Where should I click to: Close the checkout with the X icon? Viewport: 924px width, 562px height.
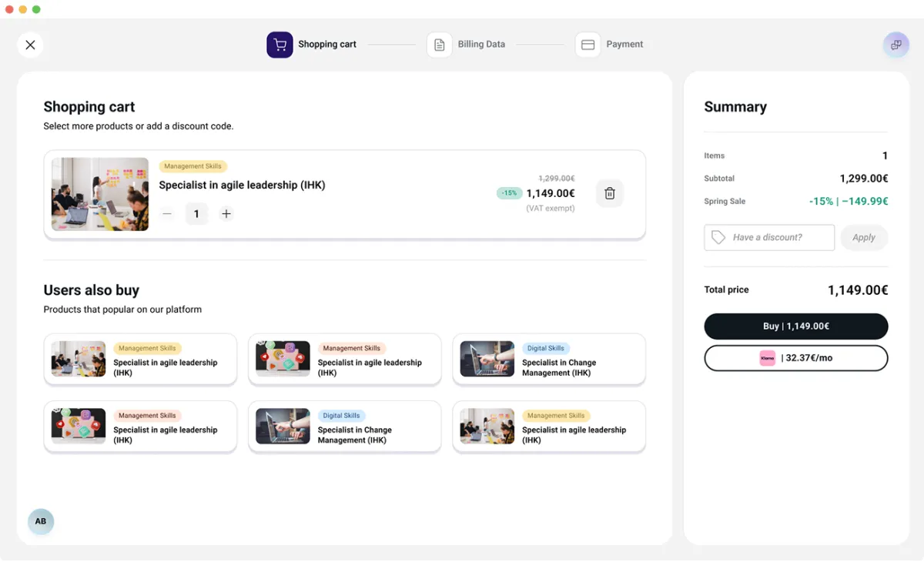[x=30, y=45]
